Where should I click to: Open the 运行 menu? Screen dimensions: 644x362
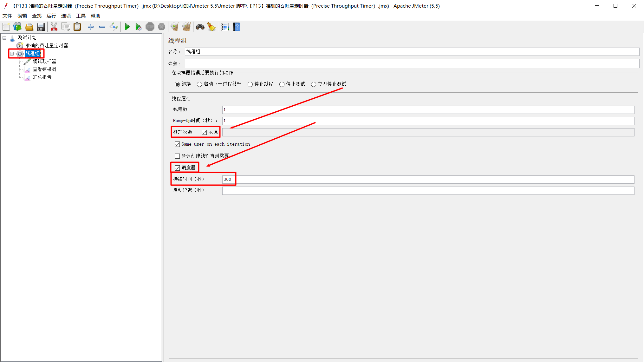click(51, 16)
